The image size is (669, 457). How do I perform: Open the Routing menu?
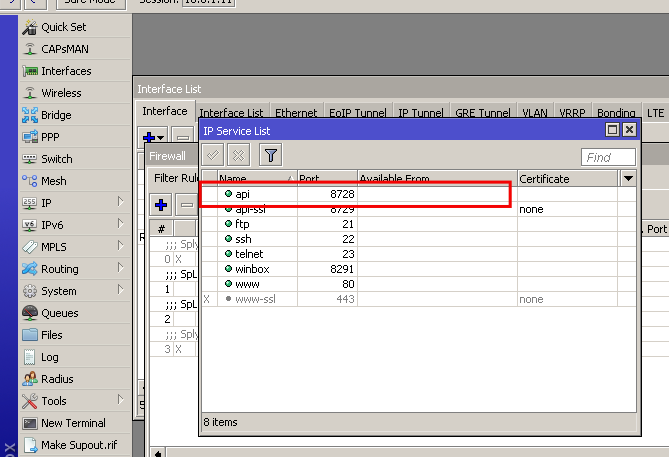pos(75,269)
